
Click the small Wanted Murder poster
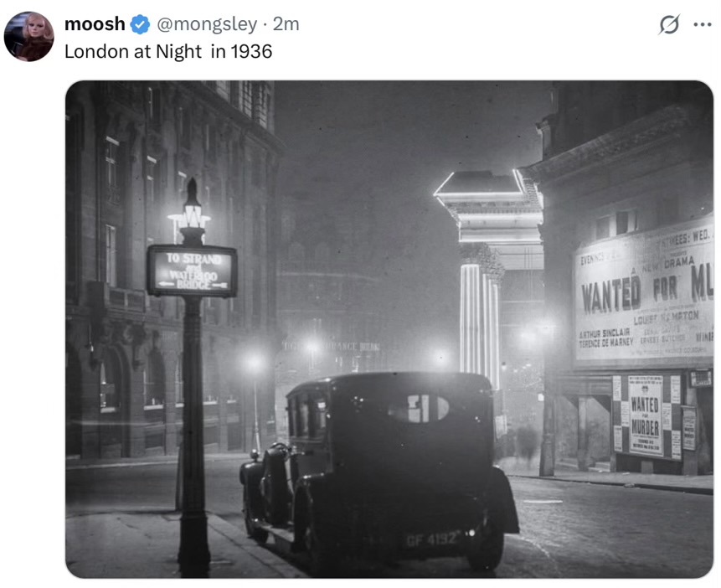point(646,415)
